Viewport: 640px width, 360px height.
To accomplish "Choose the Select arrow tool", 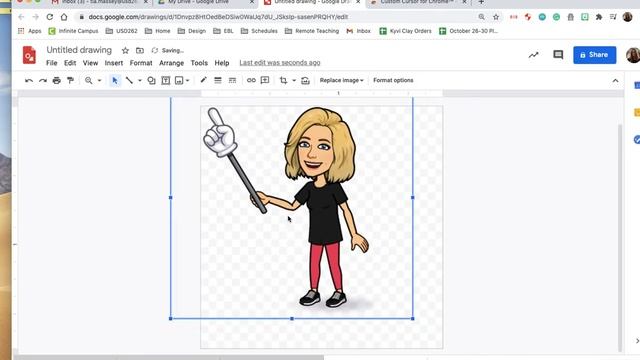I will pos(115,80).
